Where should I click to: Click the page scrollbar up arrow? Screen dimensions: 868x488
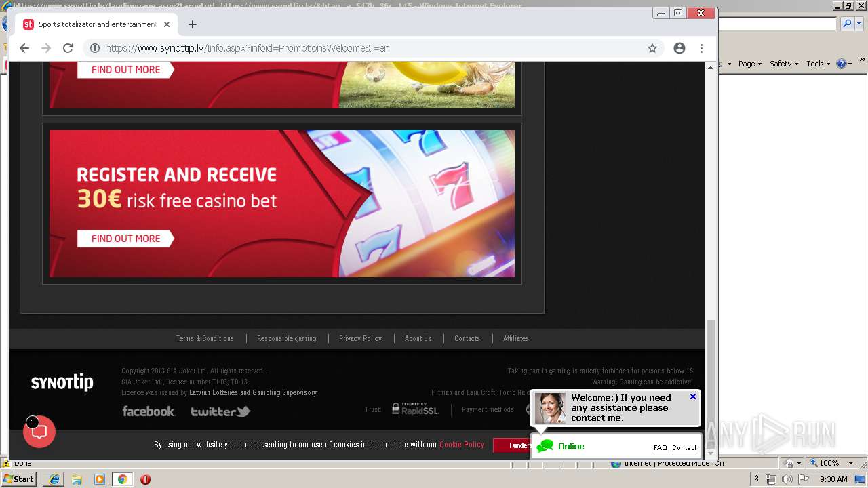(x=711, y=67)
